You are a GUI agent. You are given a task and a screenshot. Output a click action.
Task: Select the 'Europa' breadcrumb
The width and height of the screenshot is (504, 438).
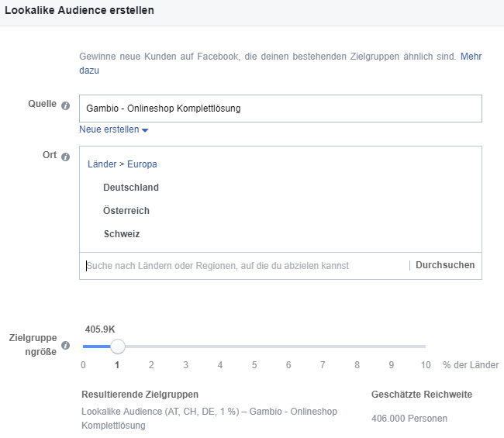[142, 164]
